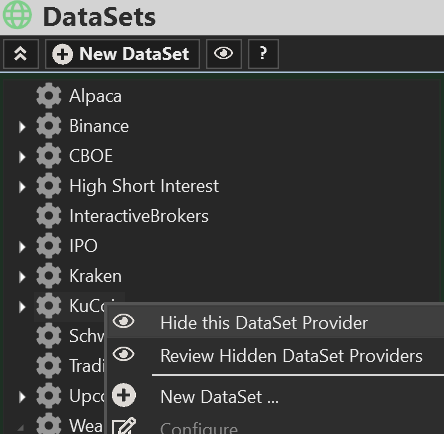Click eye icon next to Hide this DataSet Provider
Viewport: 444px width, 434px height.
[124, 321]
